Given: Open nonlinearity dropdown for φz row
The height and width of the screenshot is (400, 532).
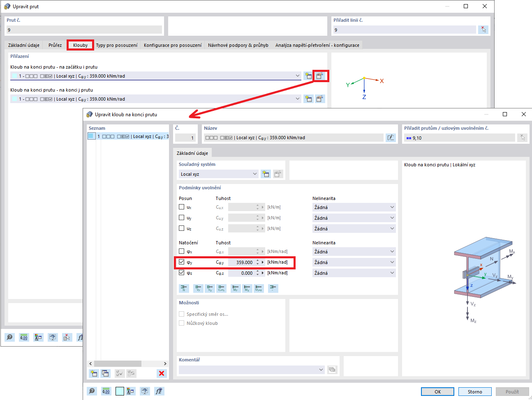Looking at the screenshot, I should pyautogui.click(x=354, y=273).
